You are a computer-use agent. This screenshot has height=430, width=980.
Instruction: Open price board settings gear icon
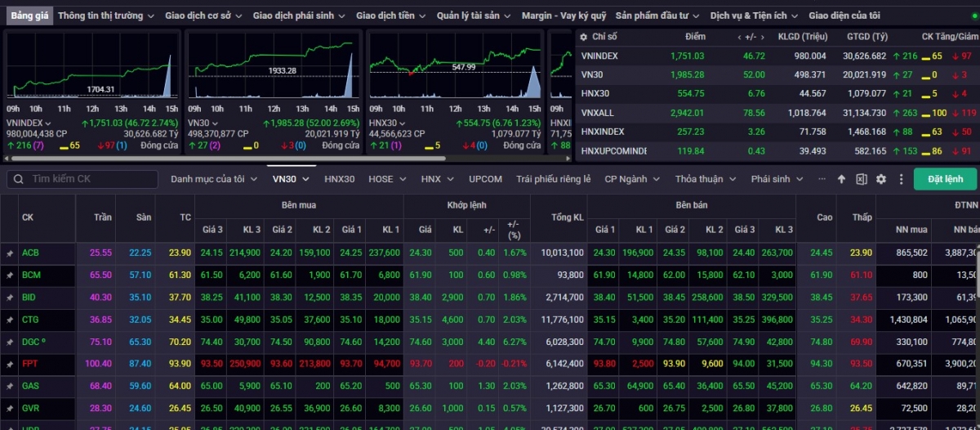[880, 179]
